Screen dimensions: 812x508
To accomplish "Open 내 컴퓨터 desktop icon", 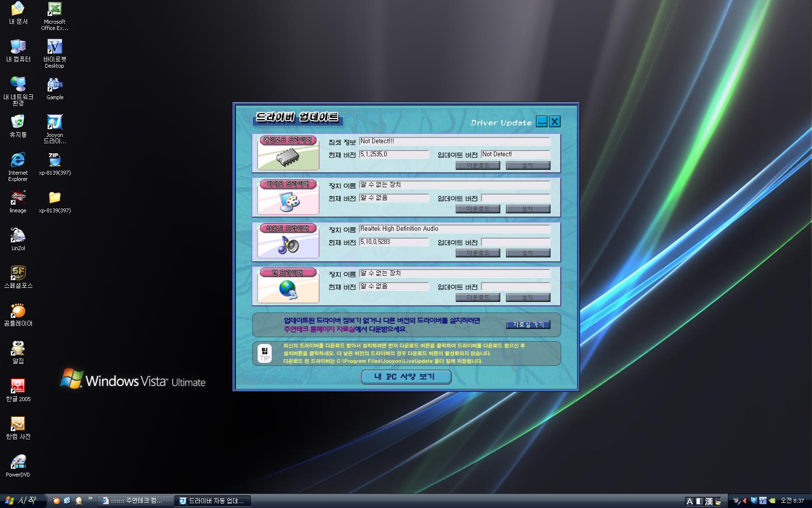I will [18, 51].
